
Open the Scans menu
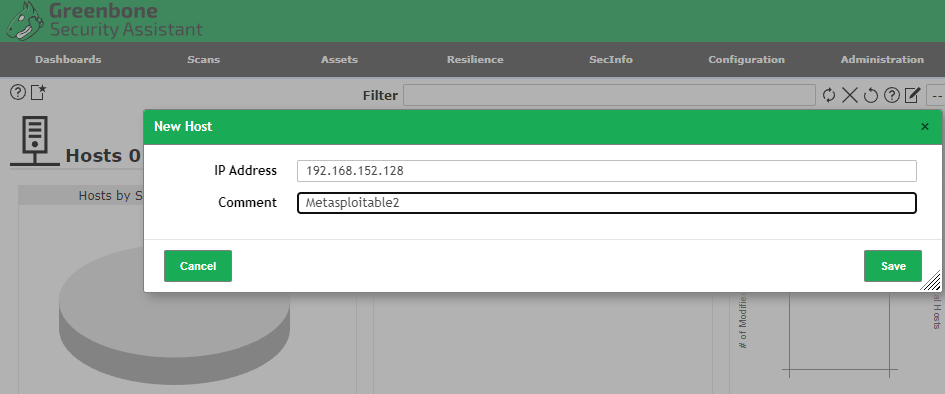click(x=204, y=60)
